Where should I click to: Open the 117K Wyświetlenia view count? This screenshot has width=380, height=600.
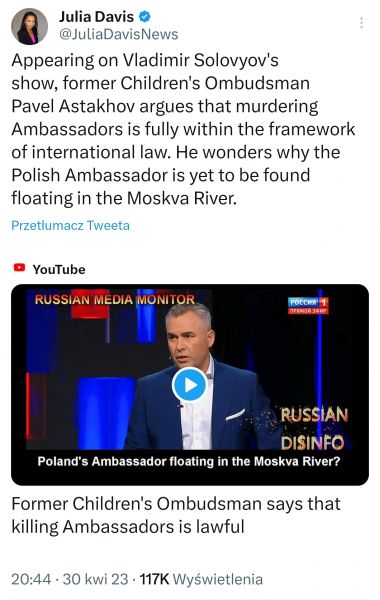click(x=201, y=579)
